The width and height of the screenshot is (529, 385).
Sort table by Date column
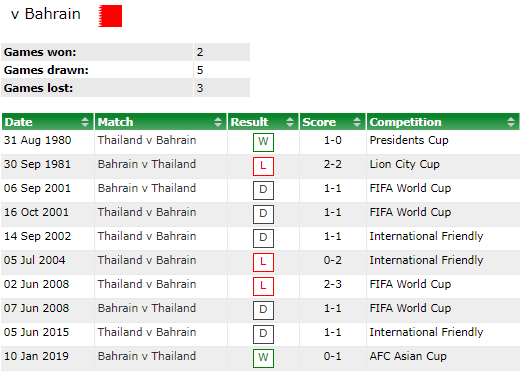point(48,122)
